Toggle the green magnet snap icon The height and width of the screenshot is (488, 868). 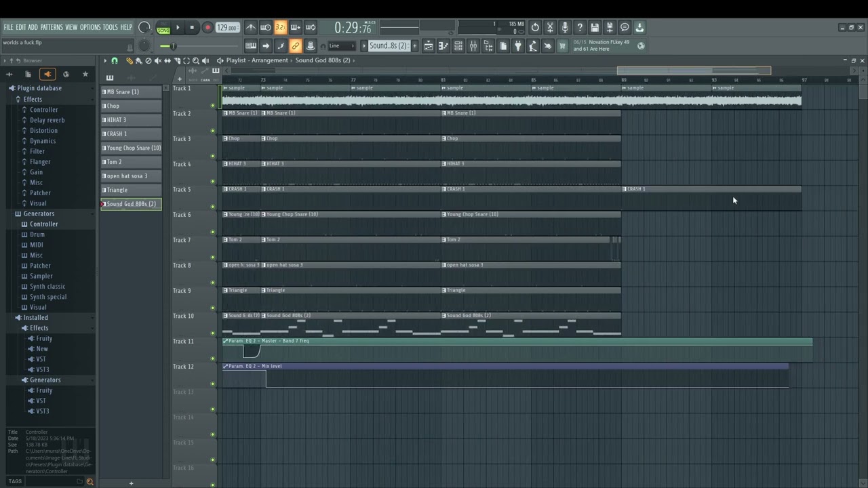click(115, 61)
